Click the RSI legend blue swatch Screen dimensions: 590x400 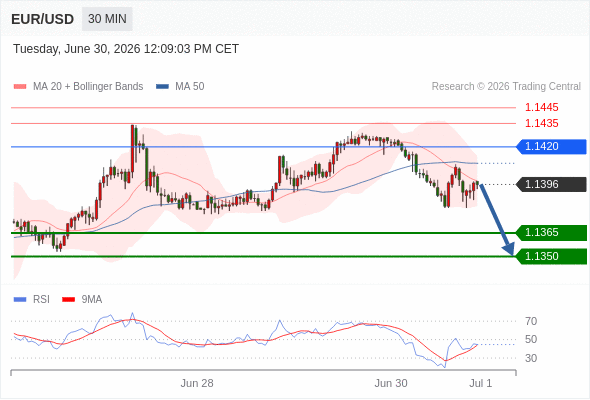[20, 300]
